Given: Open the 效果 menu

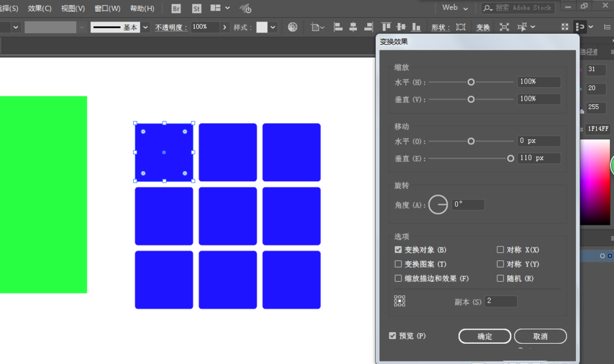Looking at the screenshot, I should pos(40,8).
